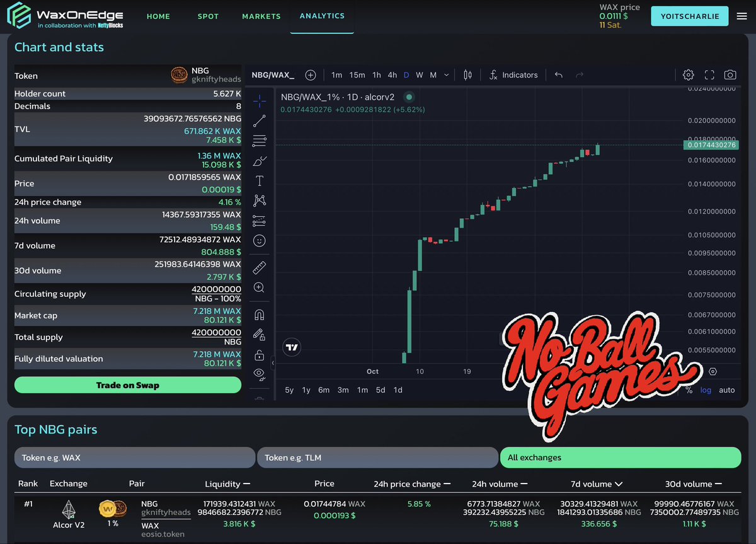Focus the Token e.g. WAX filter field

point(134,458)
